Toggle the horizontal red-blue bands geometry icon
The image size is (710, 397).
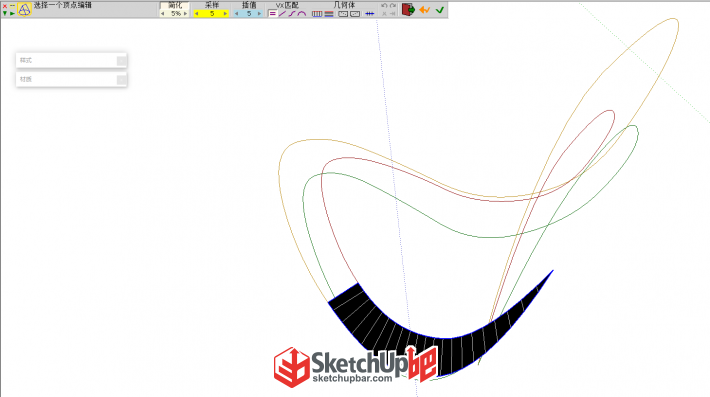pyautogui.click(x=329, y=14)
